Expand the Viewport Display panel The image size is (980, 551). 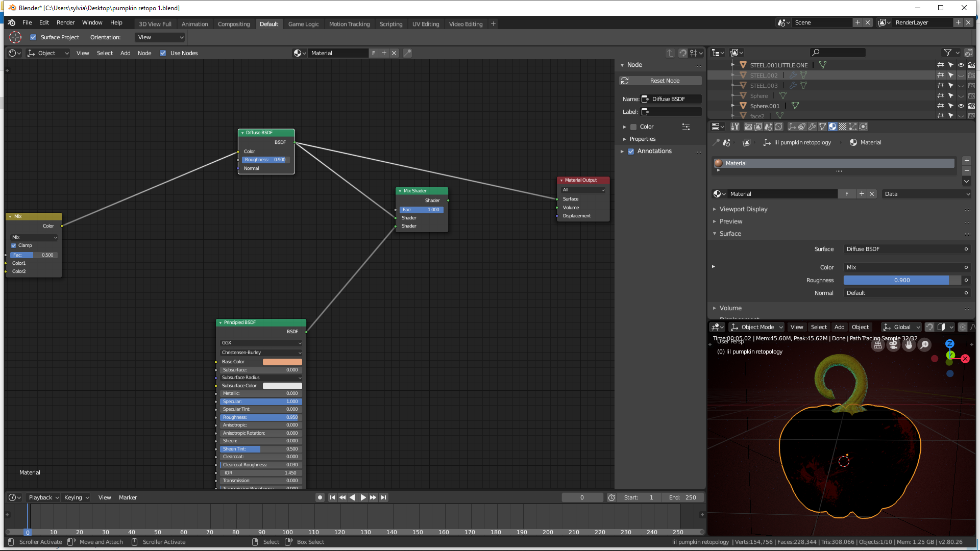(743, 209)
